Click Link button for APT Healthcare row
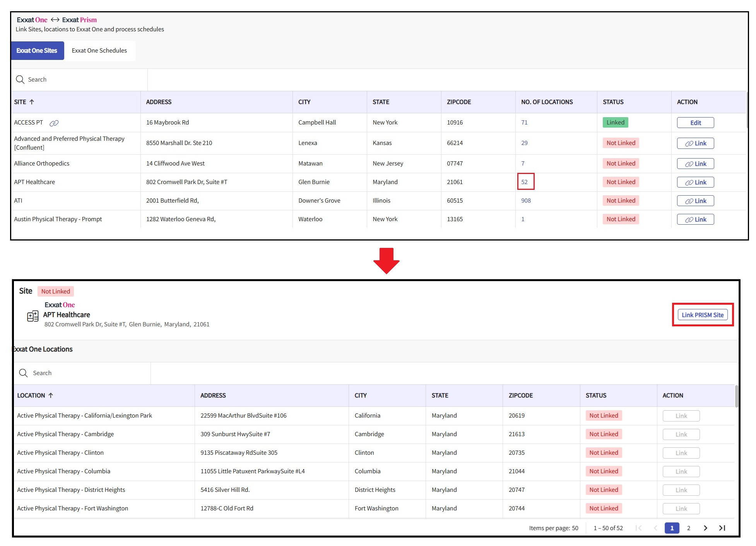Screen dimensions: 756x546 pos(695,182)
